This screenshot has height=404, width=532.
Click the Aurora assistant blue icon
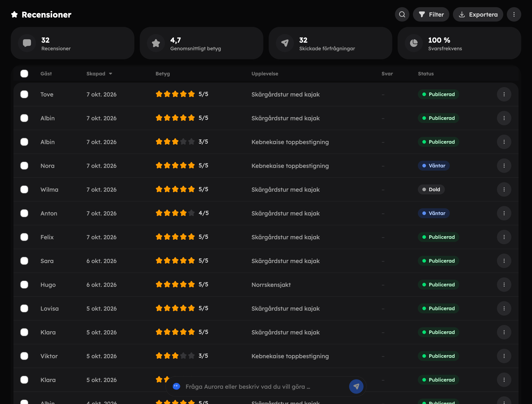pyautogui.click(x=176, y=386)
